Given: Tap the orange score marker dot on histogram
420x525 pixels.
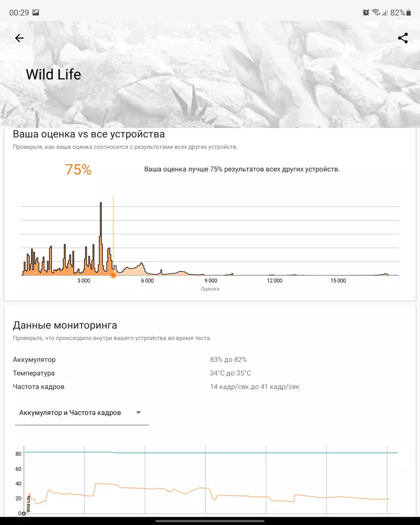Looking at the screenshot, I should pos(113,275).
